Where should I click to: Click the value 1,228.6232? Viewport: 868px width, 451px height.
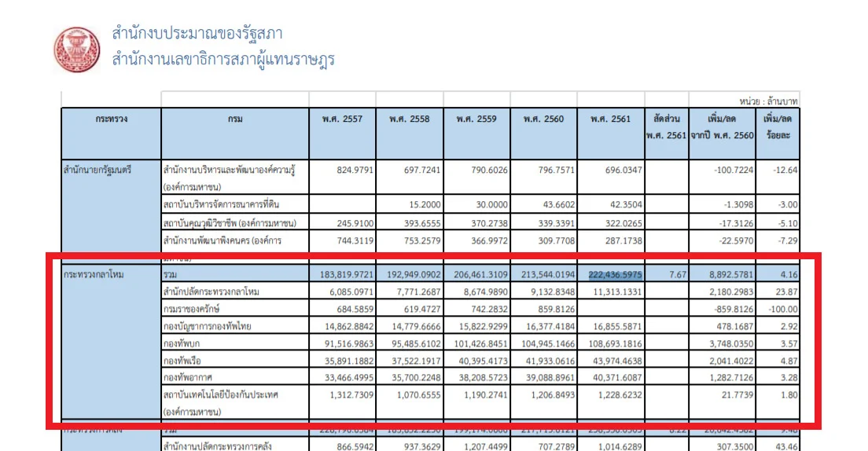tap(620, 394)
